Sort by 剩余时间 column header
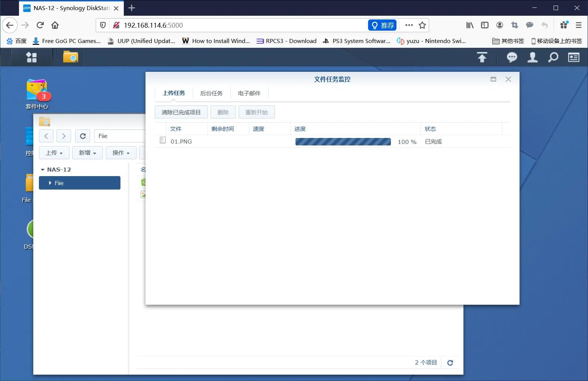Image resolution: width=588 pixels, height=381 pixels. 223,129
